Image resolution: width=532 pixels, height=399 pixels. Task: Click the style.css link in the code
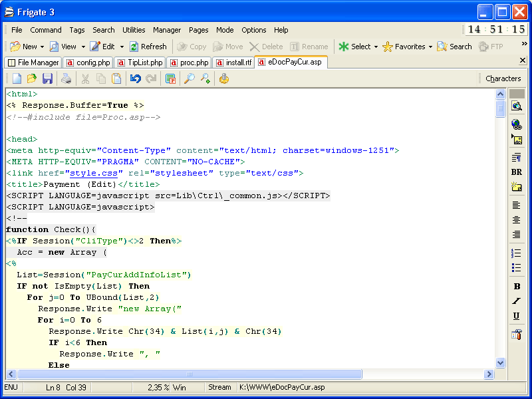coord(94,173)
